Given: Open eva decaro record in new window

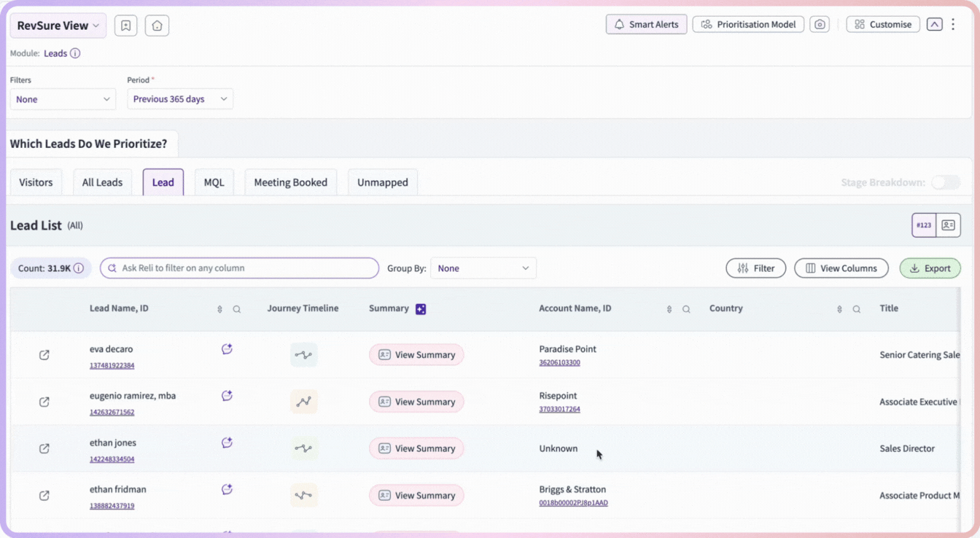Looking at the screenshot, I should pos(44,355).
